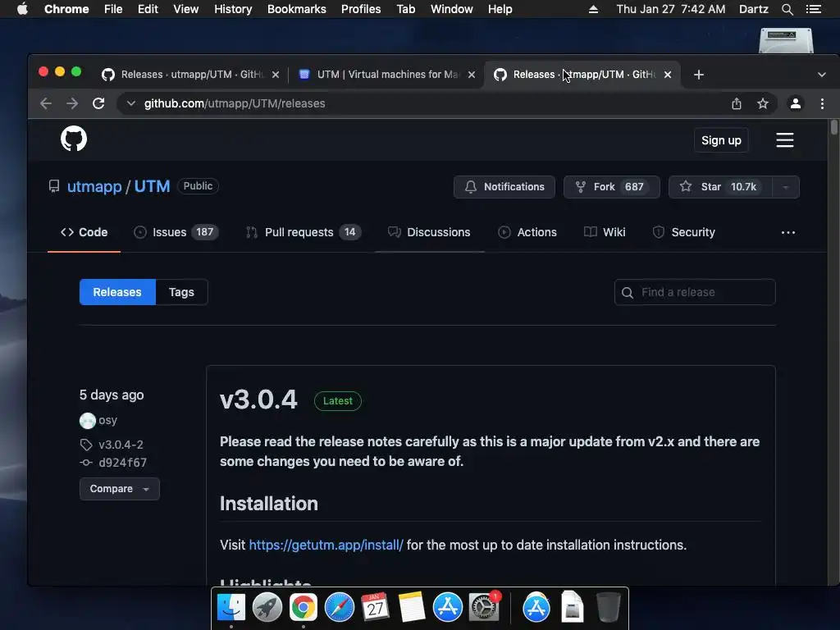
Task: Open the Discussions tab
Action: 429,232
